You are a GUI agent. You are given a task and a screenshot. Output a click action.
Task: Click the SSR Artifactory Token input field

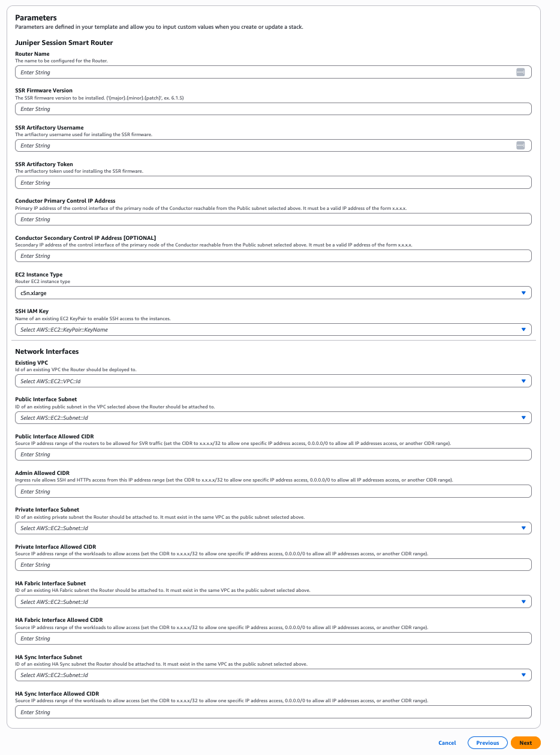click(x=273, y=182)
